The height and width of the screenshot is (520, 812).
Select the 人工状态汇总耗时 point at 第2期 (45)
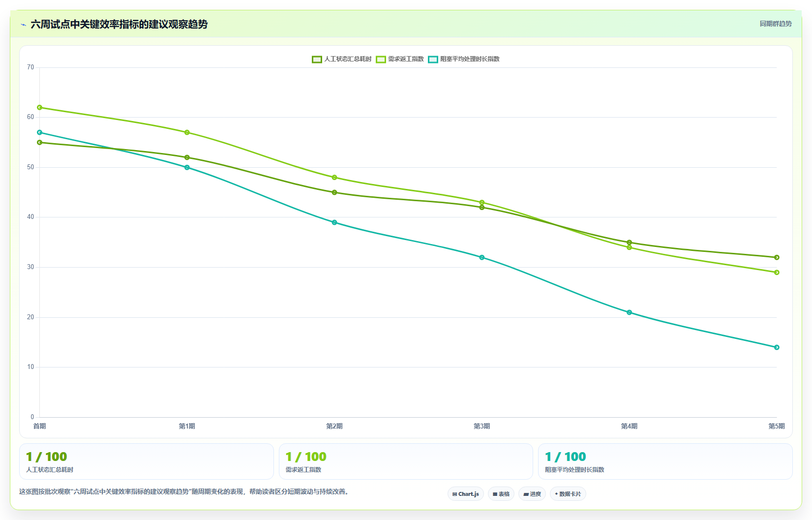pyautogui.click(x=334, y=192)
